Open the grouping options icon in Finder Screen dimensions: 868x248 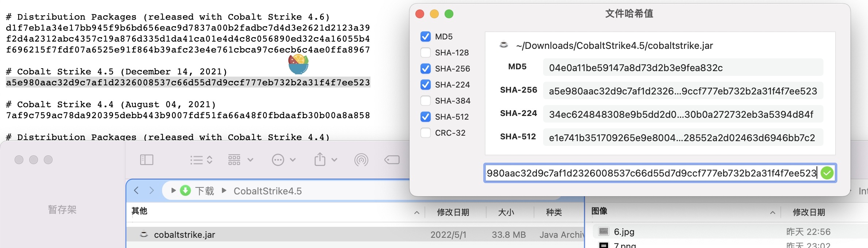(234, 160)
